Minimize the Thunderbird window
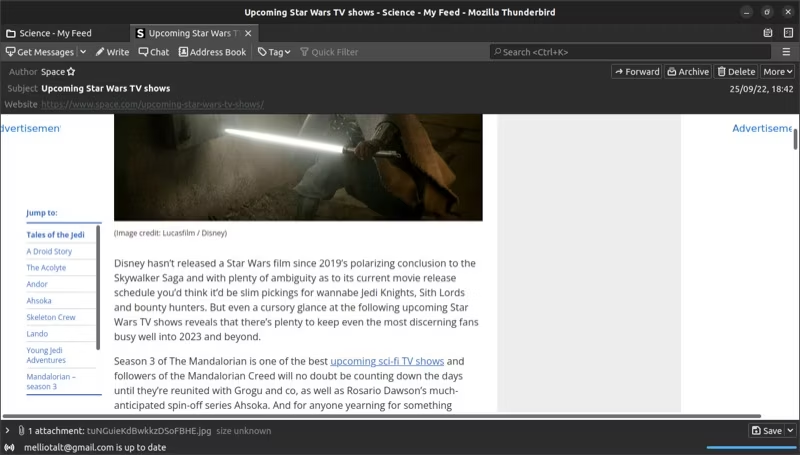This screenshot has height=455, width=800. pyautogui.click(x=746, y=12)
